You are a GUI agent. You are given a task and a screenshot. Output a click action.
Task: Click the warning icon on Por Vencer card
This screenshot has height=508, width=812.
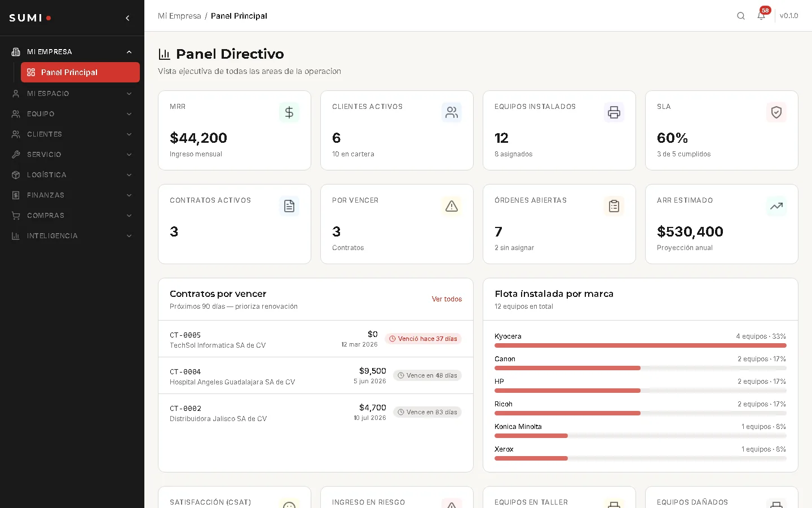point(452,206)
